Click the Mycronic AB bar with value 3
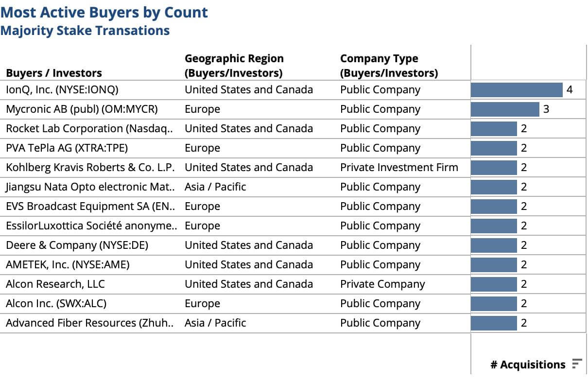Screen dimensions: 588x383 [x=505, y=109]
